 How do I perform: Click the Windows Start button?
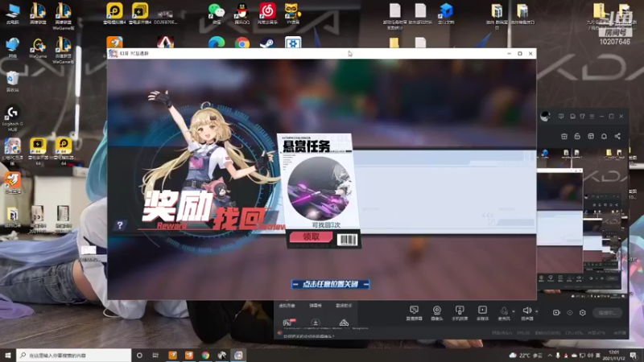(8, 355)
